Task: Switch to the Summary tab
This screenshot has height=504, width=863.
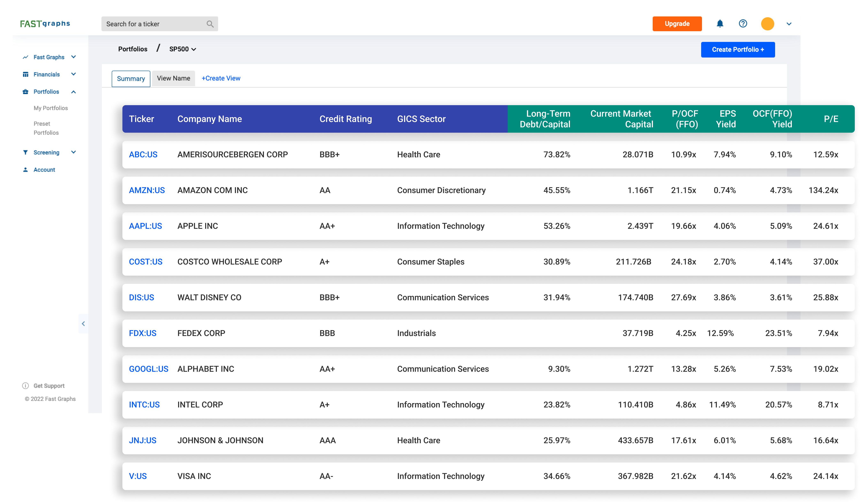Action: [131, 79]
